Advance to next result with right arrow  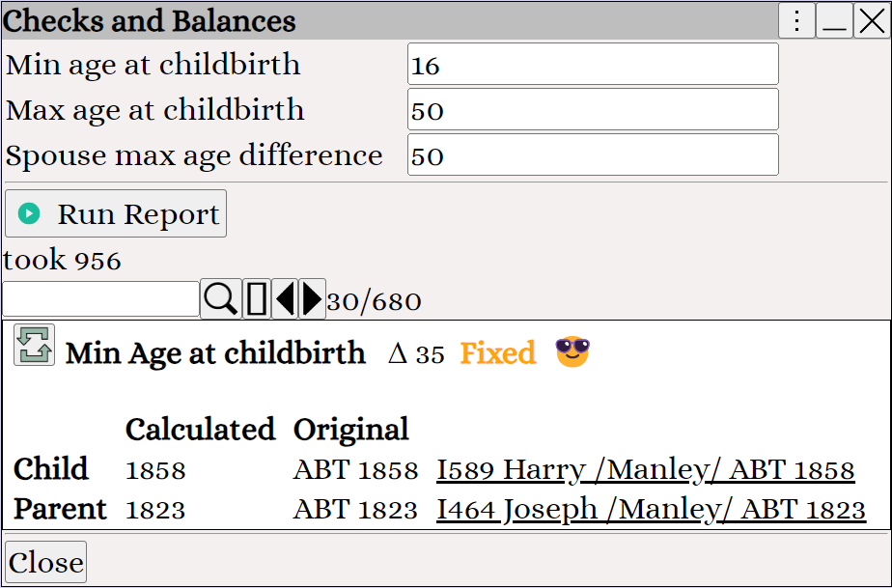(313, 299)
